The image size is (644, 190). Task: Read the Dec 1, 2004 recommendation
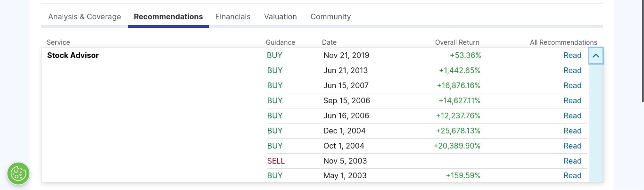(572, 131)
